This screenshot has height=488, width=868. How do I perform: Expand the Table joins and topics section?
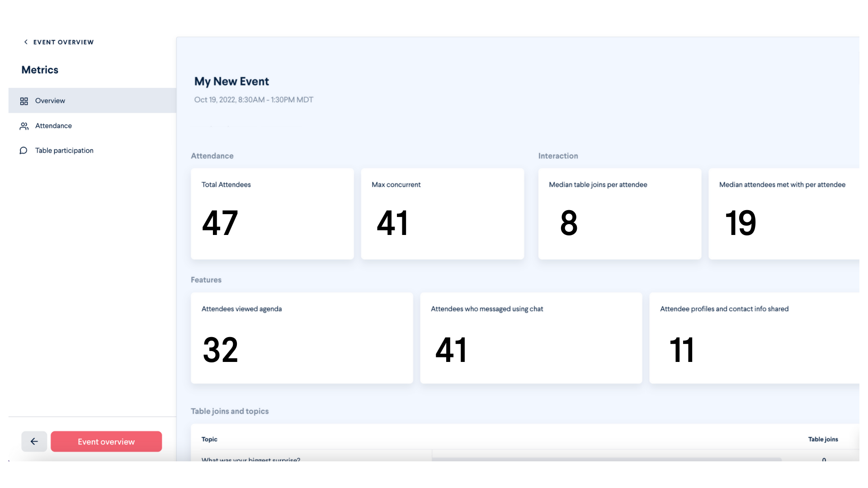230,411
